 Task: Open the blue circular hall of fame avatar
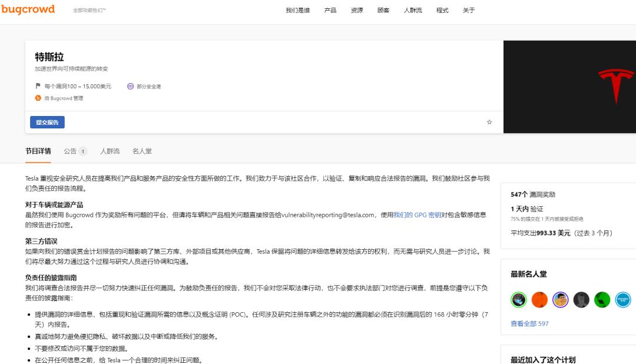(622, 300)
